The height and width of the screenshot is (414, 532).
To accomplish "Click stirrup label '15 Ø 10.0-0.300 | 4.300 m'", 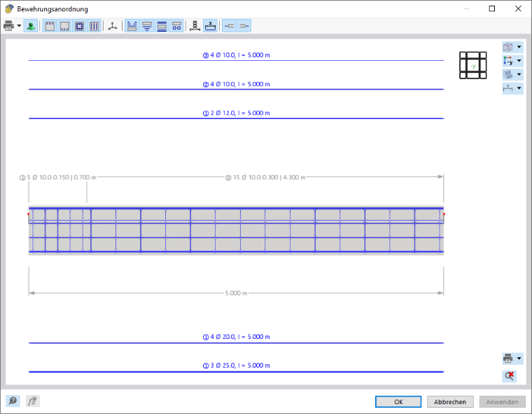I will [x=265, y=177].
